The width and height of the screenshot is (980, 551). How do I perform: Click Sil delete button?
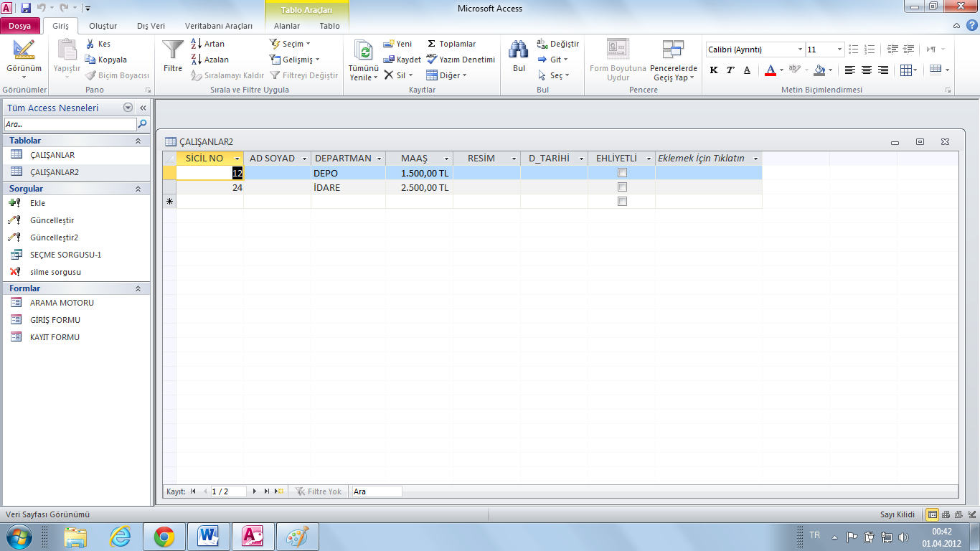[x=398, y=75]
